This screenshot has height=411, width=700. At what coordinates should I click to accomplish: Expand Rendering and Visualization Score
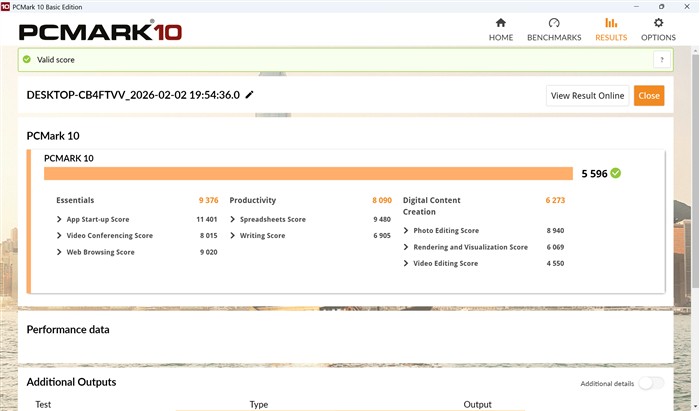point(406,247)
